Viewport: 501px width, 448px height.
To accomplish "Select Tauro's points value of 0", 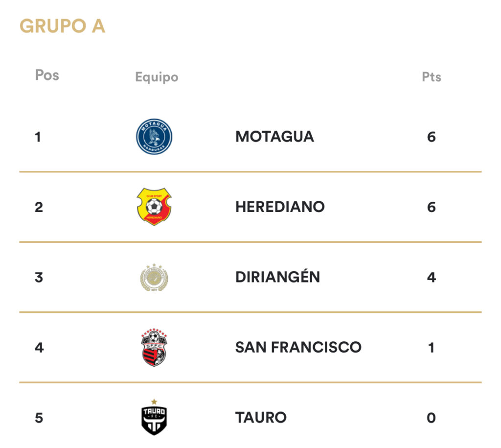I will pos(431,418).
